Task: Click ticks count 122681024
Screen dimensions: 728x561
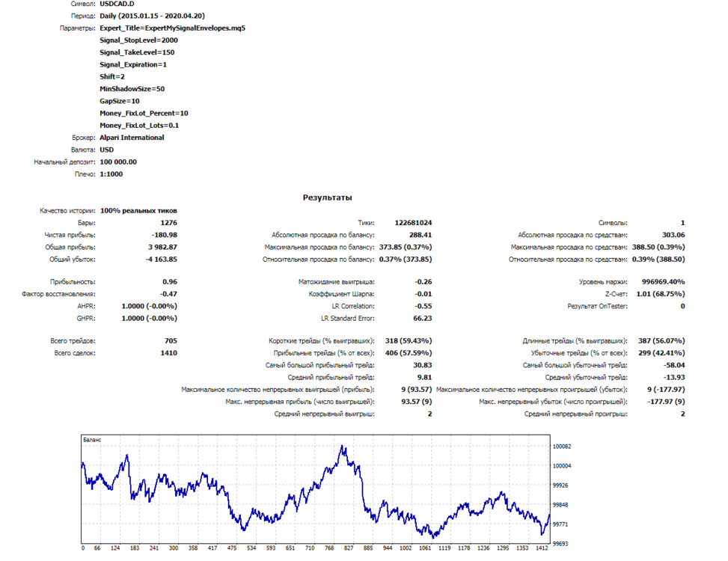Action: pos(413,223)
